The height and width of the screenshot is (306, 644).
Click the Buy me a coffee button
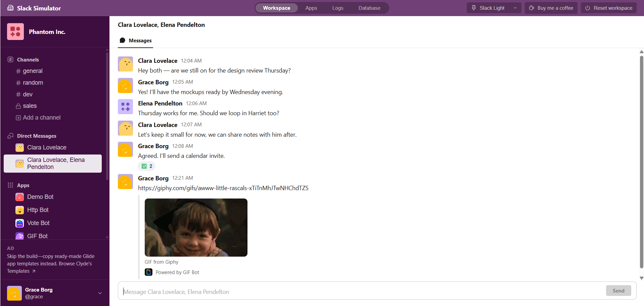551,8
